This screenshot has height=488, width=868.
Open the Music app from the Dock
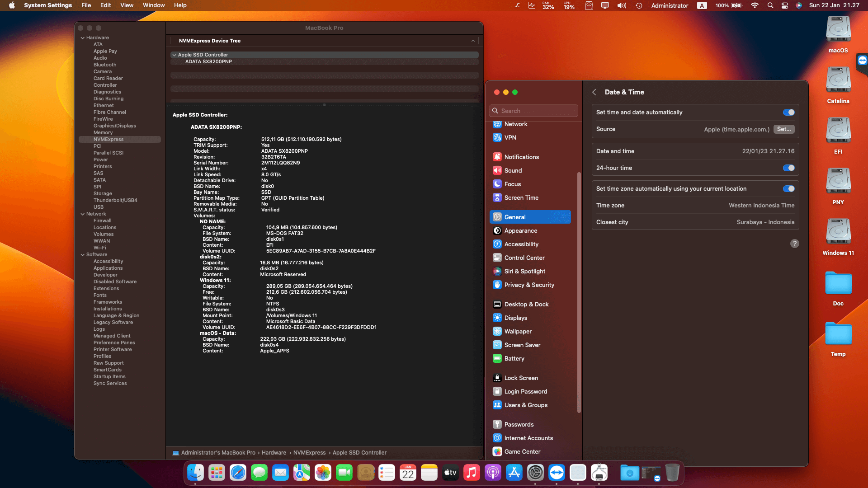[x=472, y=473]
